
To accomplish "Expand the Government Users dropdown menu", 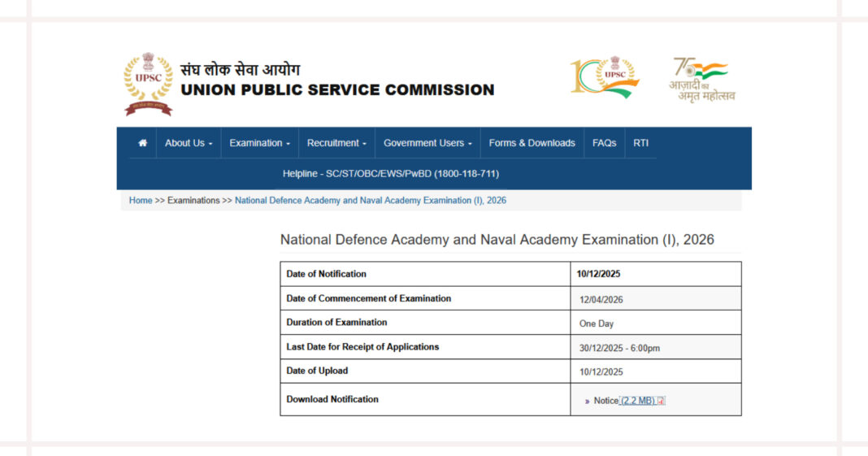I will 427,143.
